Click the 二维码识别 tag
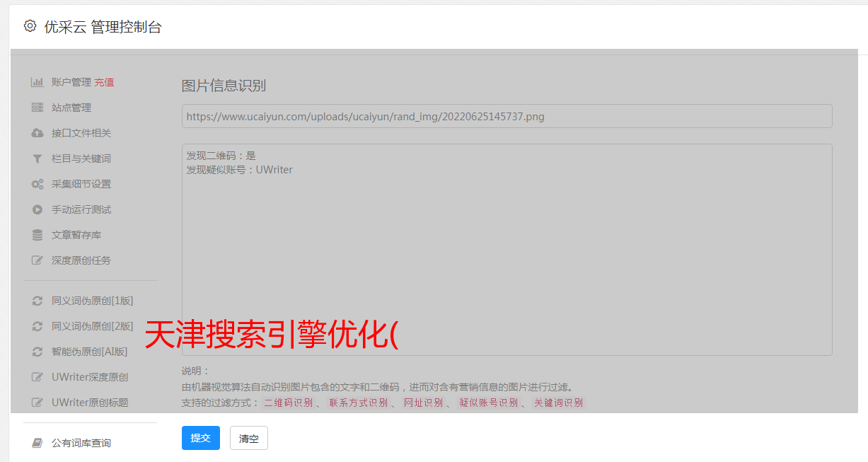This screenshot has width=868, height=462. click(289, 403)
